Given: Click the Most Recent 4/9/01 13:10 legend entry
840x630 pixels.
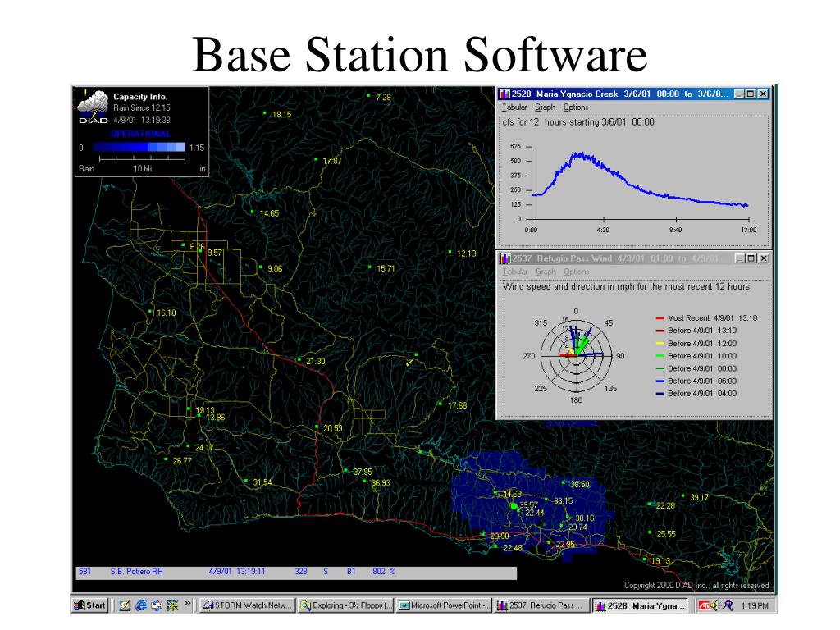Looking at the screenshot, I should (706, 317).
